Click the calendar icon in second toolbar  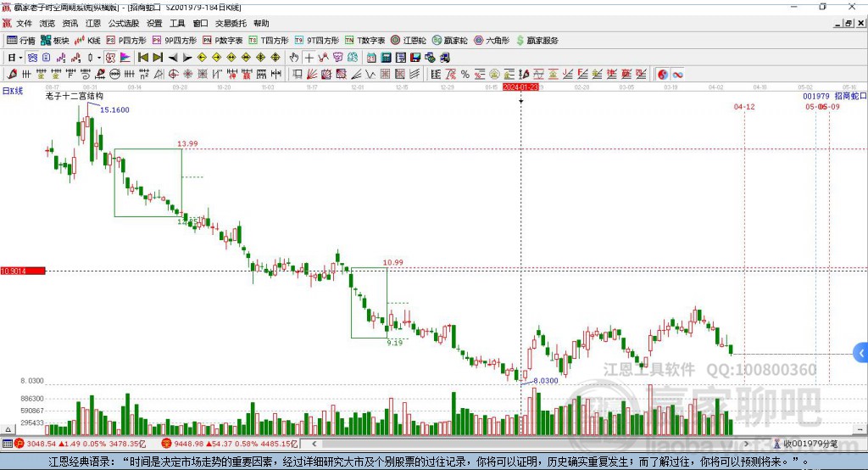[371, 58]
